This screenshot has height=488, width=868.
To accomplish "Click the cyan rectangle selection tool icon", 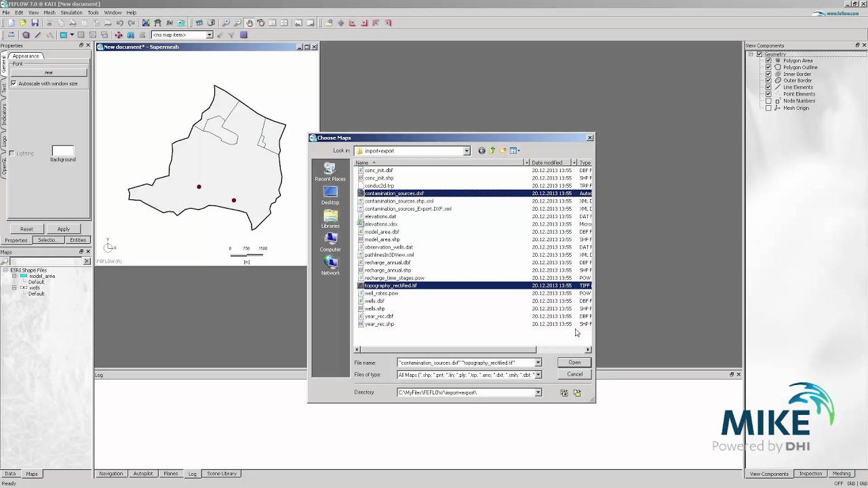I will 63,35.
